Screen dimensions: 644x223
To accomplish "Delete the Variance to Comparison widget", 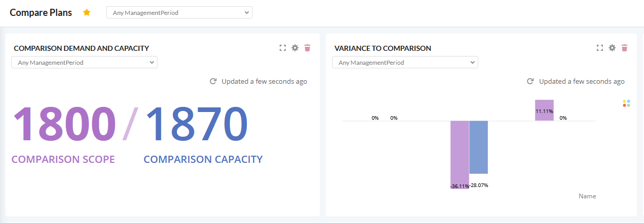I will coord(625,48).
